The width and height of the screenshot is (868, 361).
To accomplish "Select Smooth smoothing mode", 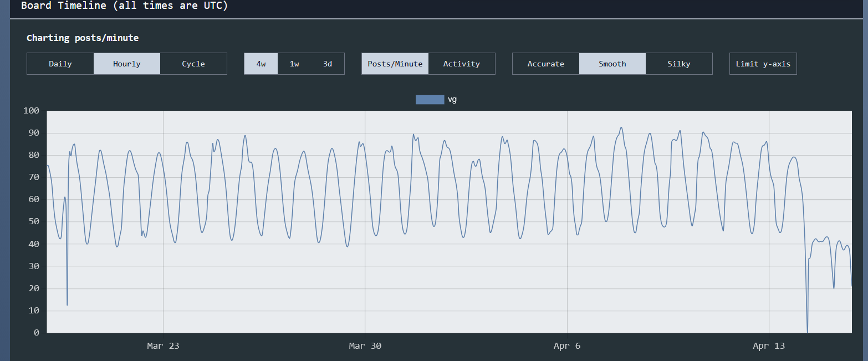I will click(612, 64).
